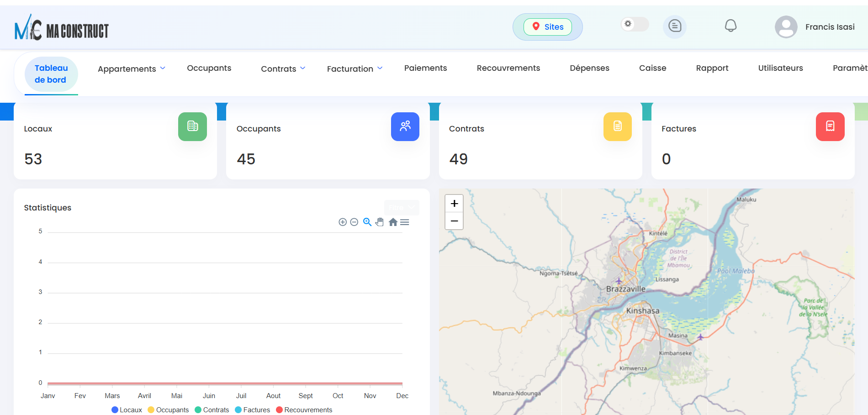Open the Paiements menu item
Screen dimensions: 868x415
425,68
